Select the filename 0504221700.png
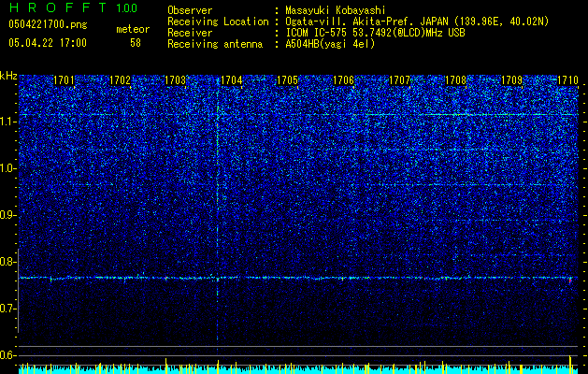 (x=48, y=24)
